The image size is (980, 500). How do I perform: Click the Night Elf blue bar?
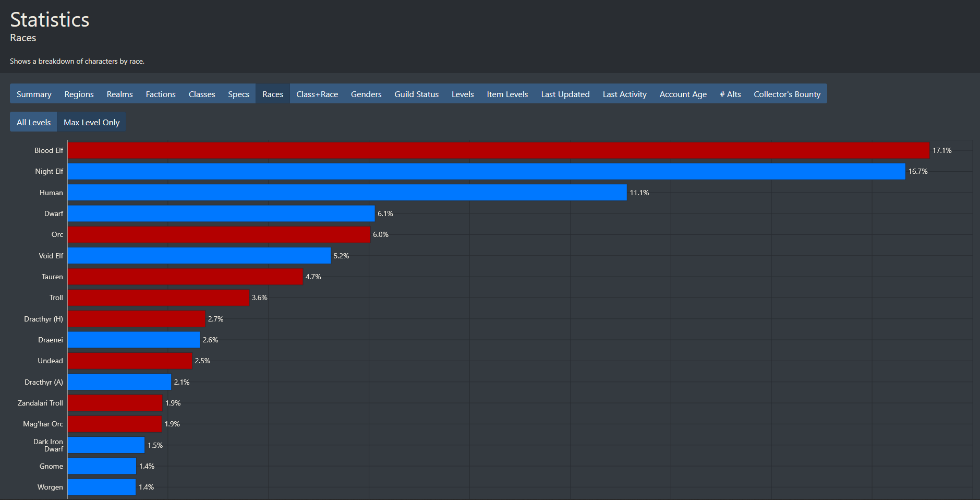(486, 171)
